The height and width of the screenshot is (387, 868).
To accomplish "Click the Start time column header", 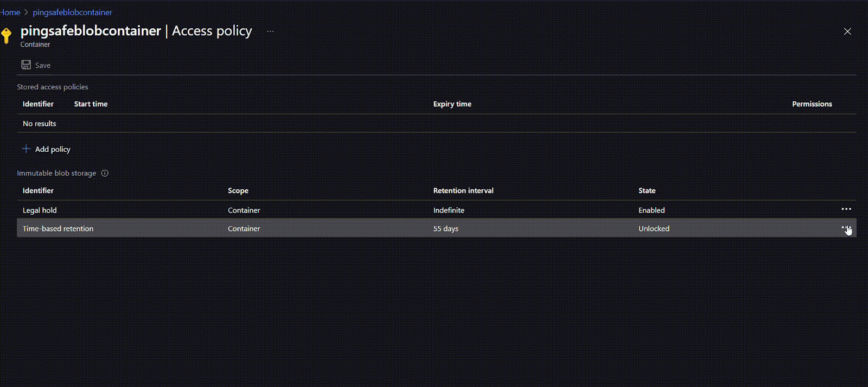I will (91, 104).
